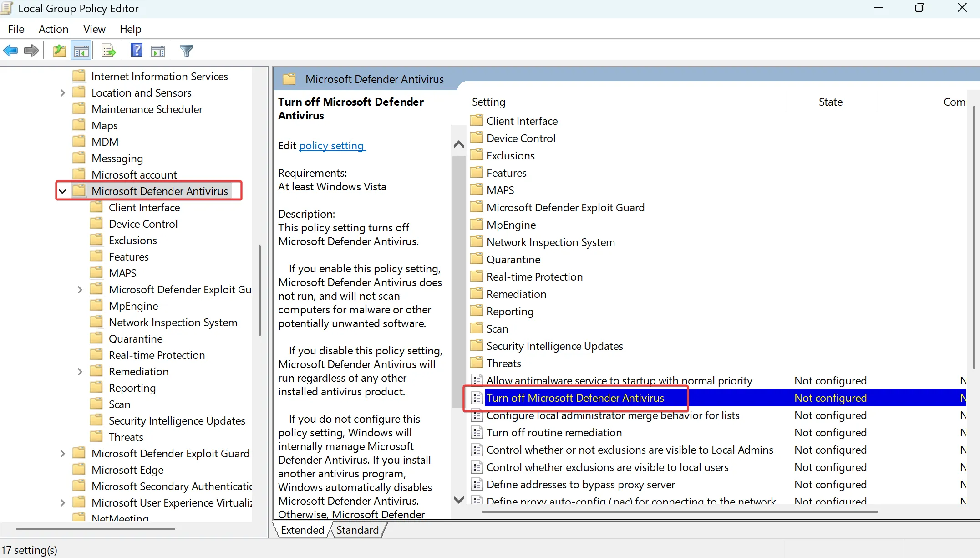
Task: Click the Forward navigation arrow
Action: tap(31, 50)
